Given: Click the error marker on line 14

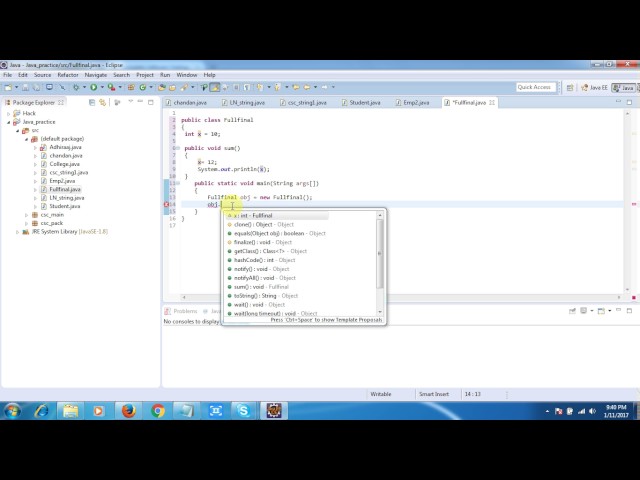Looking at the screenshot, I should point(167,204).
